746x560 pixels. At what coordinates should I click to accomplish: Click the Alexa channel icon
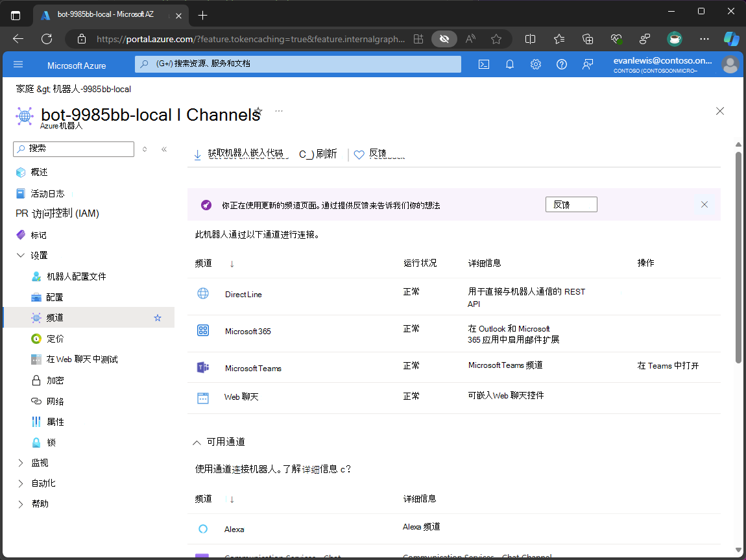202,529
